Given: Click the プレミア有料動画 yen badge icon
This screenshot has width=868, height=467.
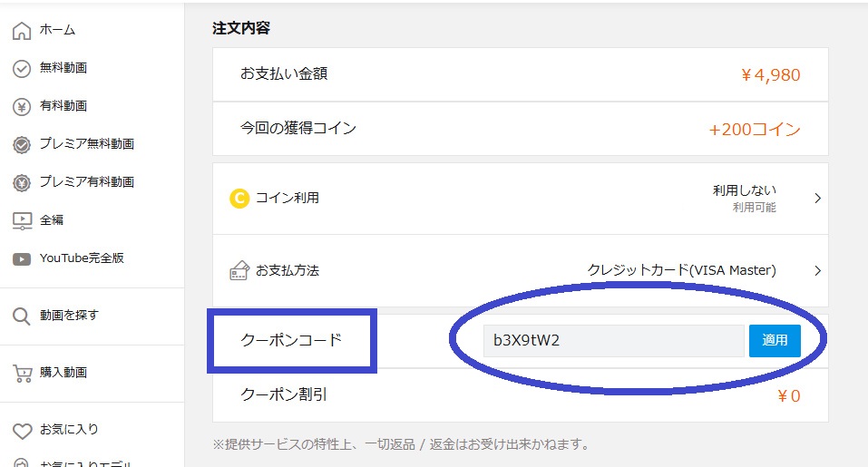Looking at the screenshot, I should point(22,183).
